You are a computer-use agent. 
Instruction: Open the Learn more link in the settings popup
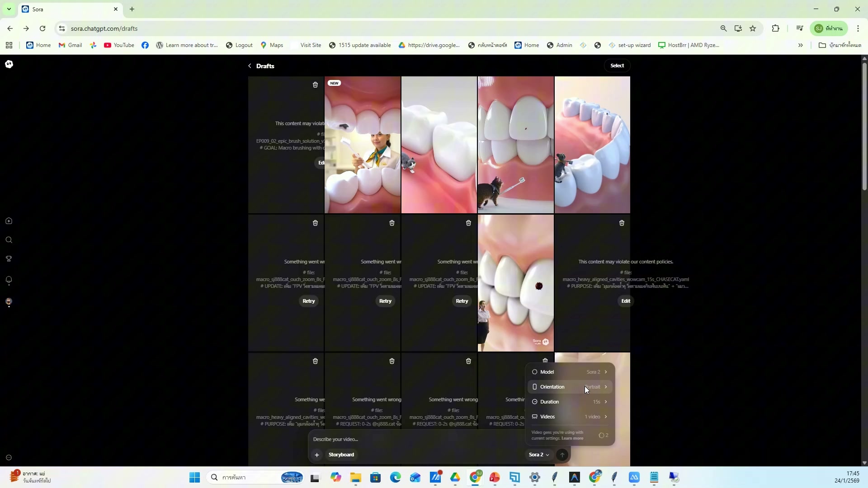pos(571,438)
